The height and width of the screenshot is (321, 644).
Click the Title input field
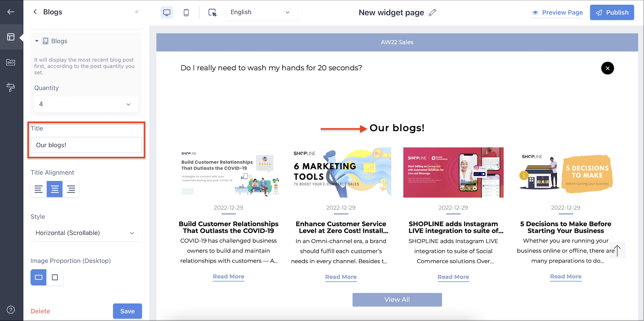coord(86,145)
